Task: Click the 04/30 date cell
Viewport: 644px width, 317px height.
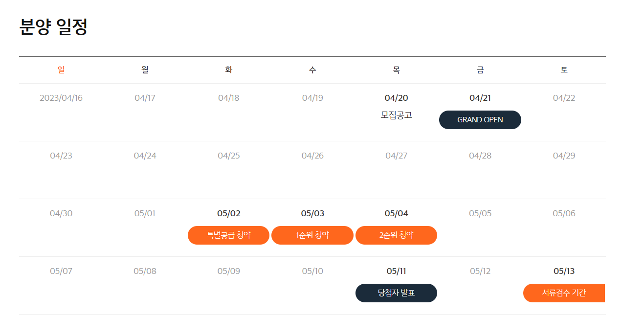Action: coord(61,213)
